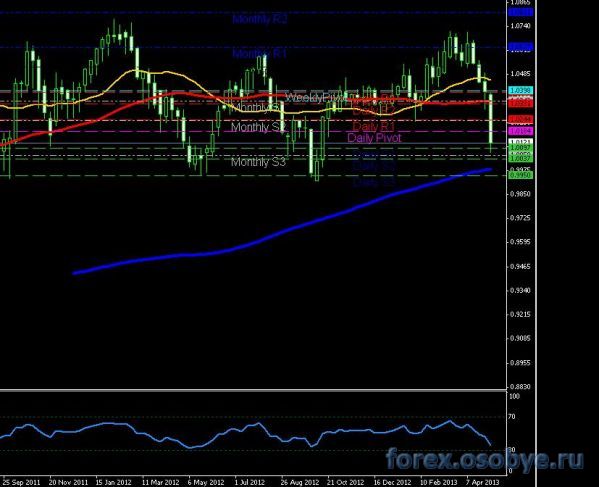Viewport: 599px width, 487px height.
Task: Click the Monthly S3 label on chart
Action: click(258, 162)
